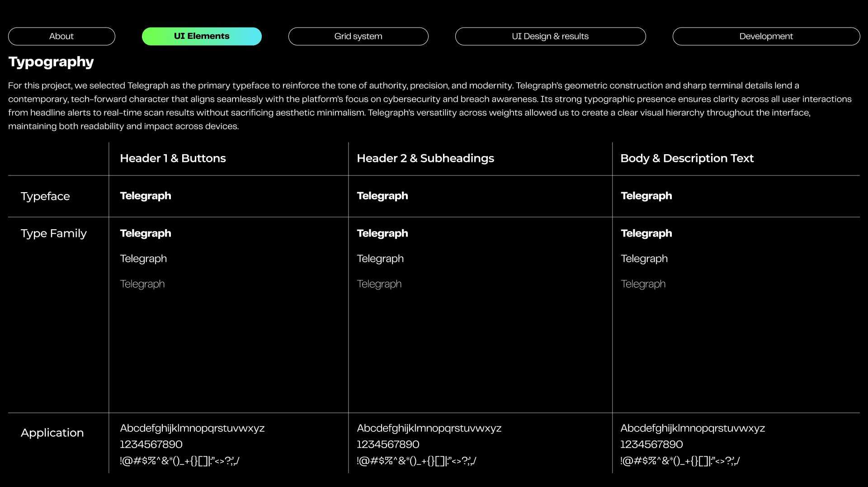
Task: Select light-weight Telegraph sample under Body & Description Text
Action: click(643, 284)
